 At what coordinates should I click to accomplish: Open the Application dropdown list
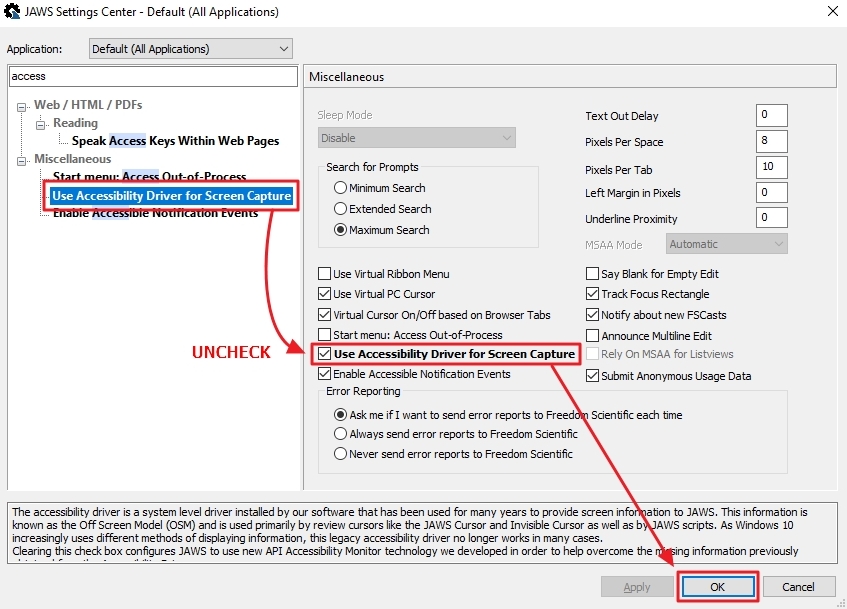coord(191,49)
